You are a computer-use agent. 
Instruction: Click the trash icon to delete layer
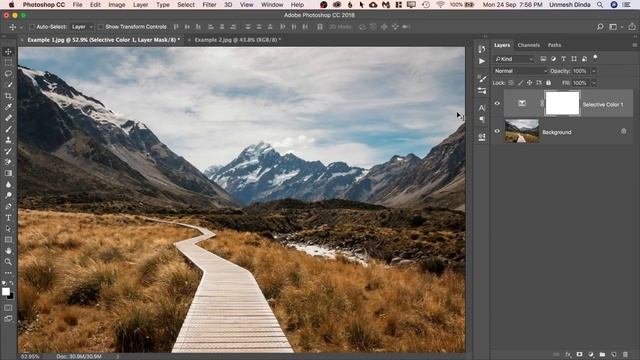(x=625, y=355)
